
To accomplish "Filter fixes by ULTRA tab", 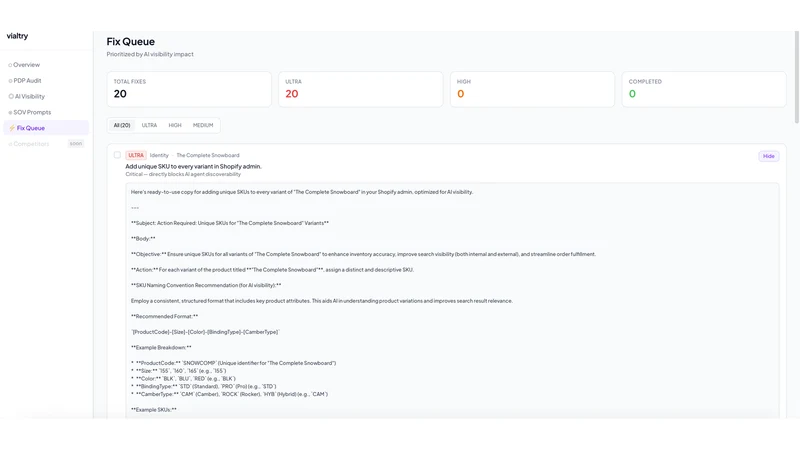I will (x=149, y=125).
